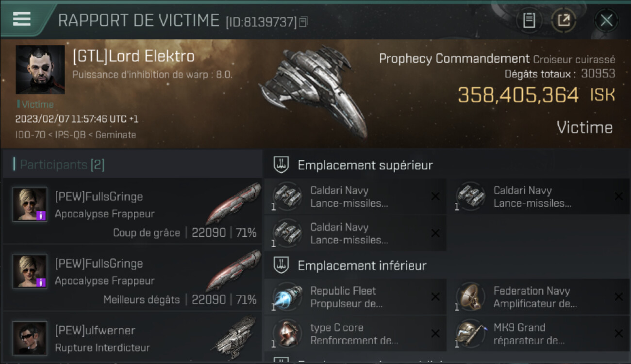
Task: Click the Emplacement supérieur slot icon
Action: tap(281, 165)
